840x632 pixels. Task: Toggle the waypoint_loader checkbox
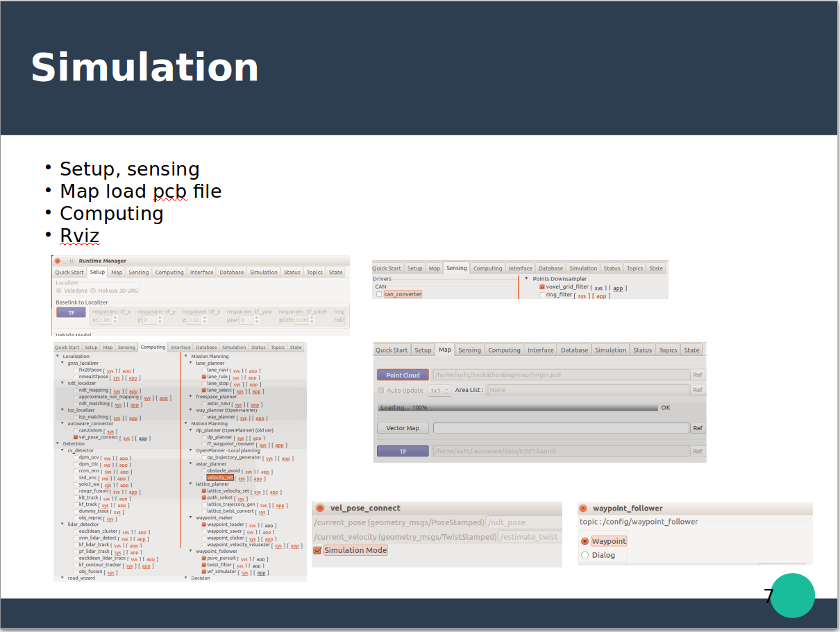tap(204, 524)
